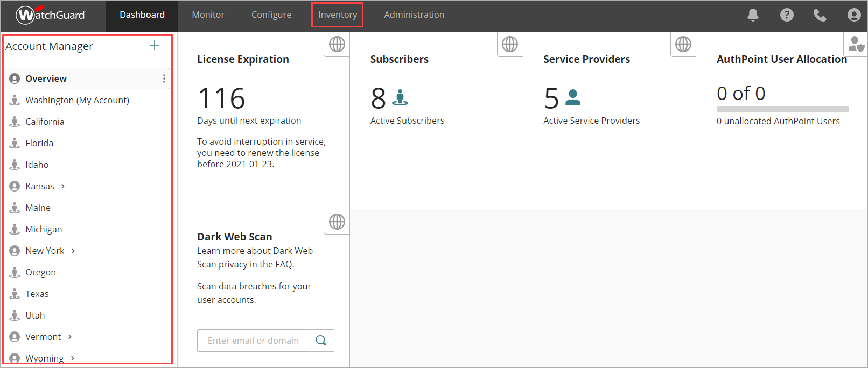Viewport: 868px width, 368px height.
Task: Expand the New York account chevron
Action: (x=73, y=251)
